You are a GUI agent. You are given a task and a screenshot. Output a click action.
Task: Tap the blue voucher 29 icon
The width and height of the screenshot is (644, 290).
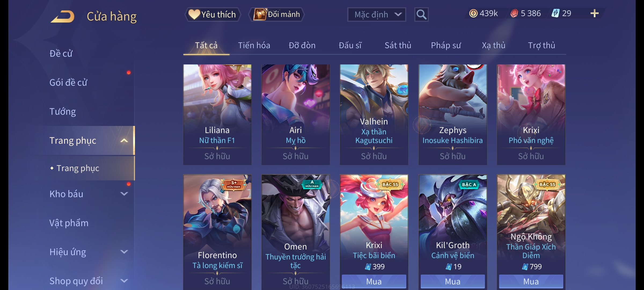pos(555,13)
